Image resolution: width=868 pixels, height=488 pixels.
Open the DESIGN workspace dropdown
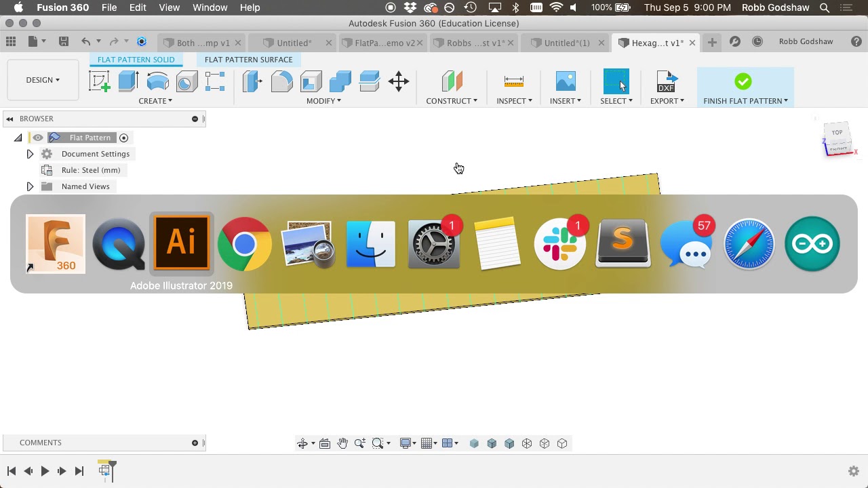(43, 80)
